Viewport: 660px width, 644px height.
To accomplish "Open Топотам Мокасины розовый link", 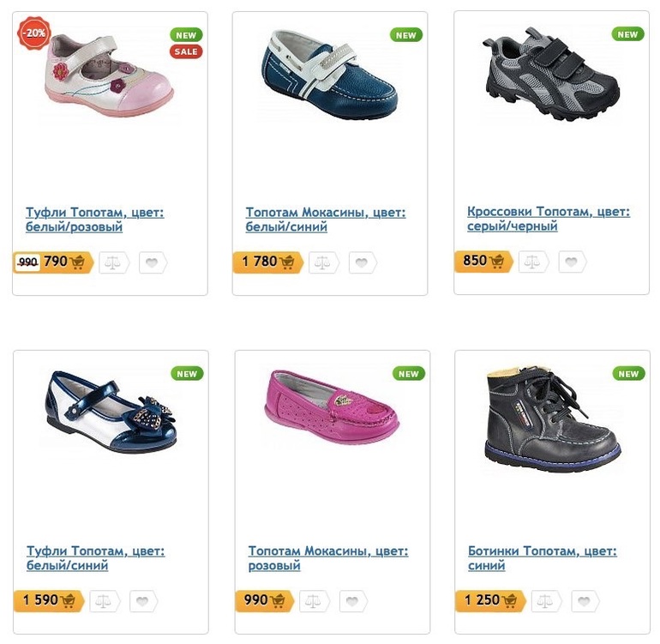I will tap(328, 558).
